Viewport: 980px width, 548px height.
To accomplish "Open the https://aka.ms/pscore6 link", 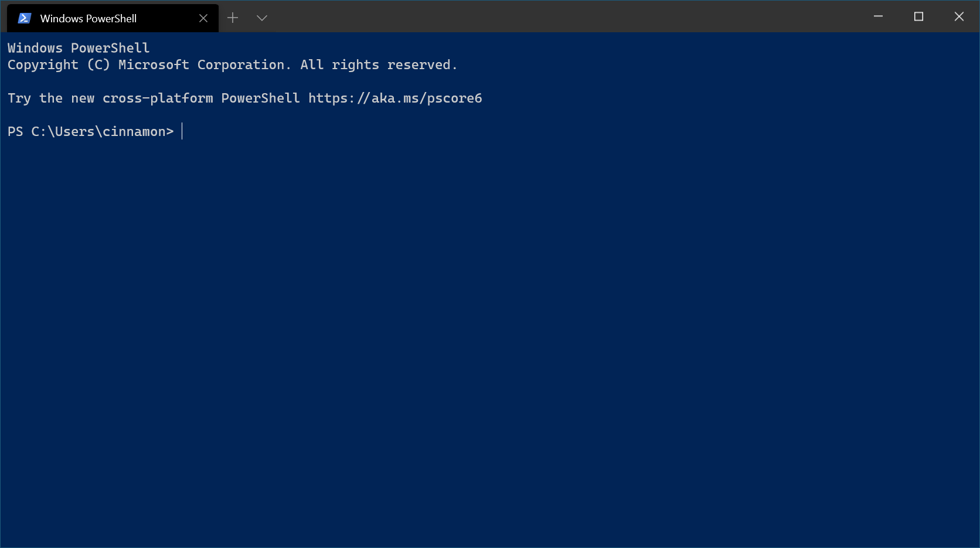I will coord(395,98).
